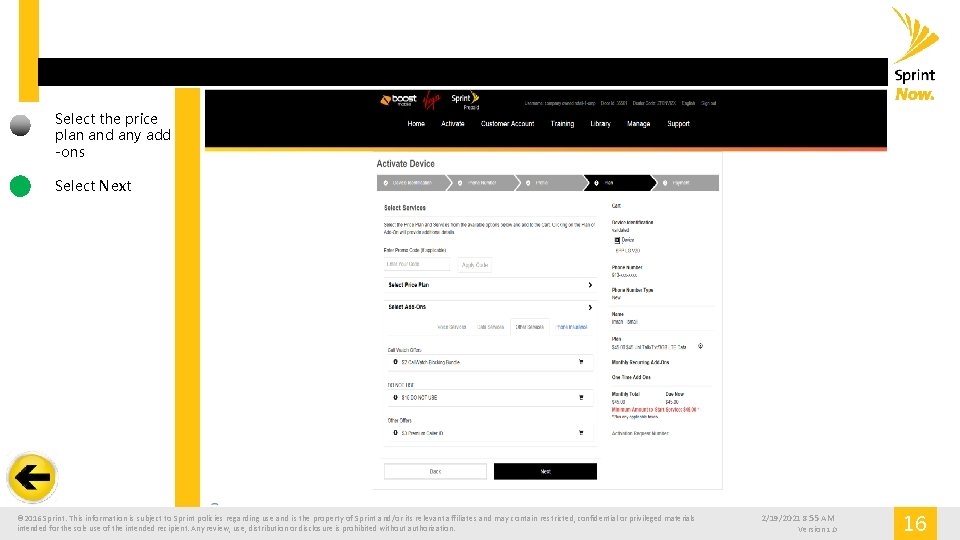The width and height of the screenshot is (960, 540).
Task: Click the red Minimum Amount to Start Service text
Action: click(x=654, y=410)
